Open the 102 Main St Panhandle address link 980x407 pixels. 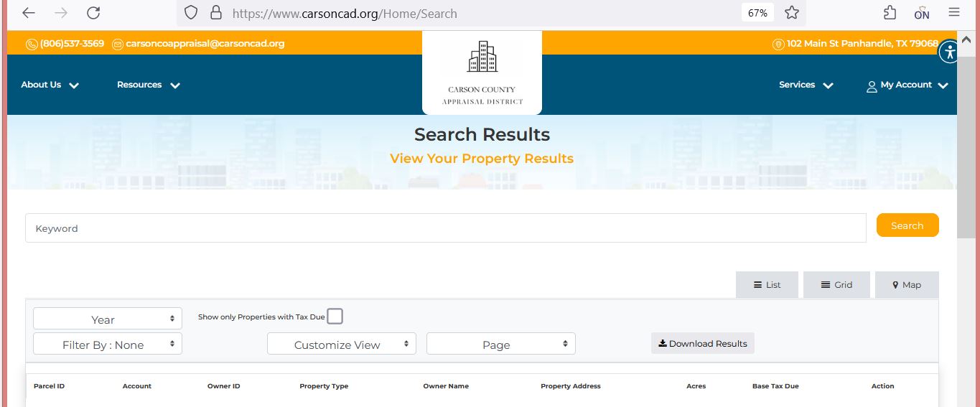855,44
